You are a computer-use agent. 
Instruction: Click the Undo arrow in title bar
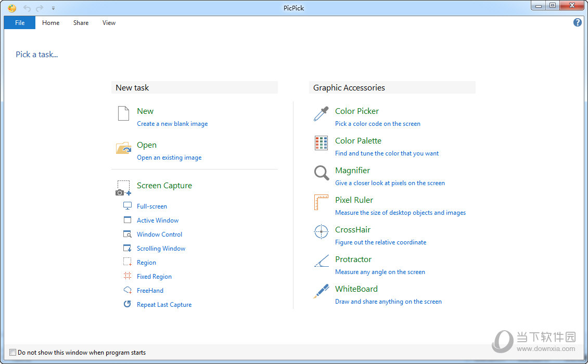[x=27, y=8]
